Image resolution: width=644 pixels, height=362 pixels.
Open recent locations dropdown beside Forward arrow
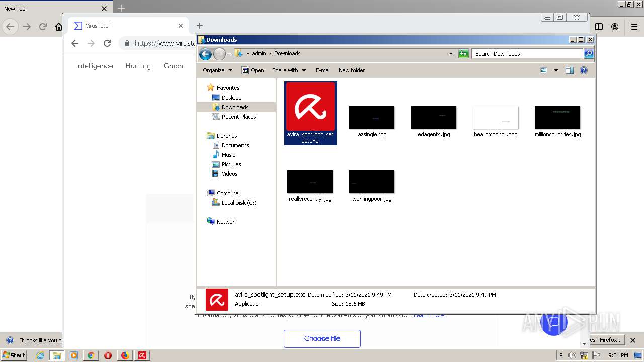pyautogui.click(x=229, y=54)
